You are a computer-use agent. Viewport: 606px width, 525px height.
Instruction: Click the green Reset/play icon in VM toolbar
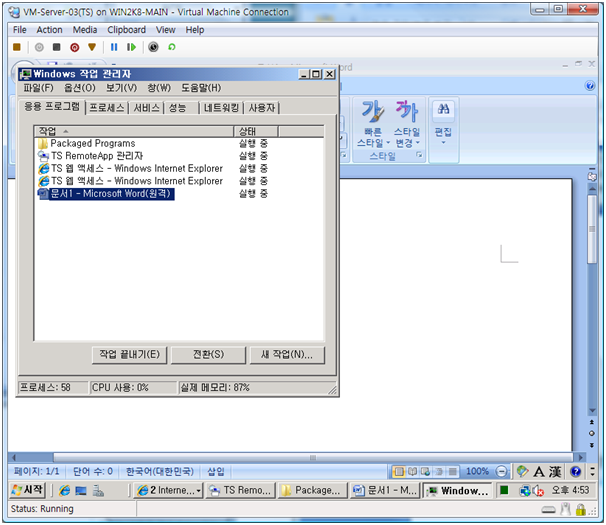point(131,47)
